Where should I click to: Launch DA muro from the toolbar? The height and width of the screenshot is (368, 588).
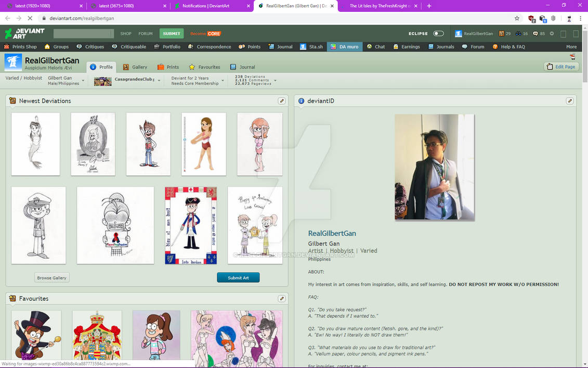pyautogui.click(x=345, y=46)
